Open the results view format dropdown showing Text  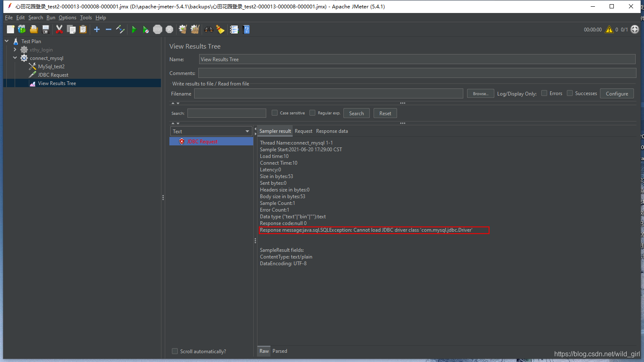coord(211,131)
